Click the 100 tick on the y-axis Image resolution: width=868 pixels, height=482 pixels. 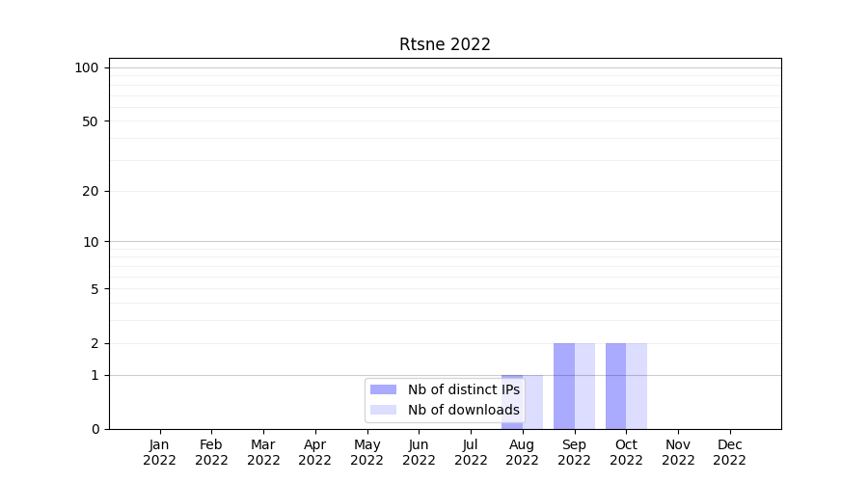[87, 67]
